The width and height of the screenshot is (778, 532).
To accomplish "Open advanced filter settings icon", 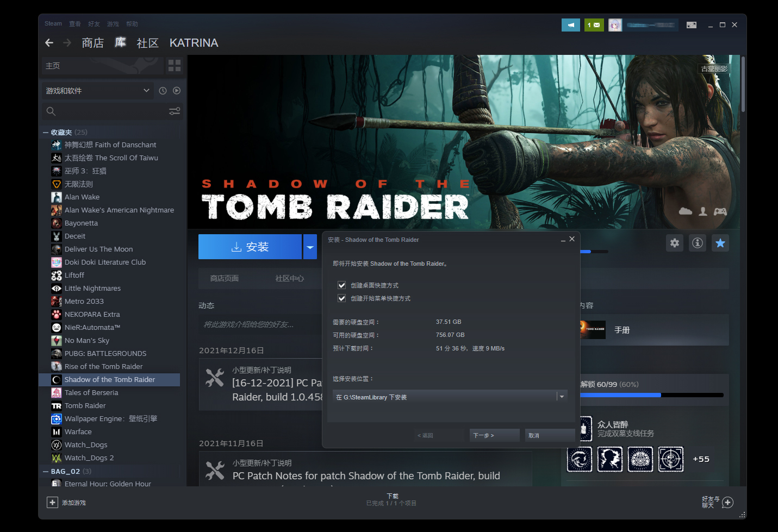I will click(175, 111).
